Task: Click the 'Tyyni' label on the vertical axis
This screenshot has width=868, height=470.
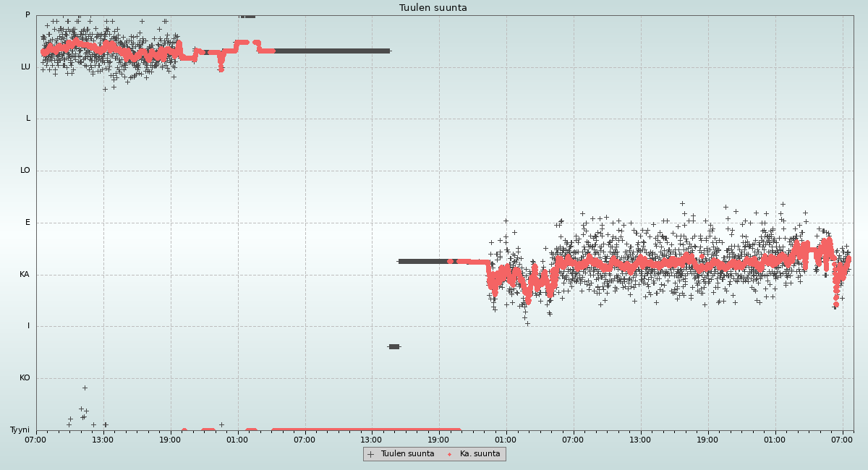Action: pyautogui.click(x=20, y=430)
